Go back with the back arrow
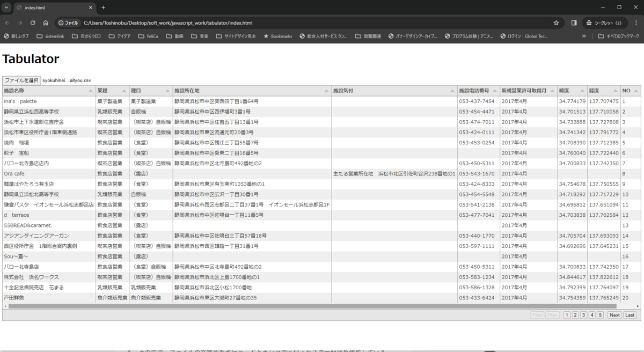Viewport: 644px width, 352px height. [x=8, y=23]
